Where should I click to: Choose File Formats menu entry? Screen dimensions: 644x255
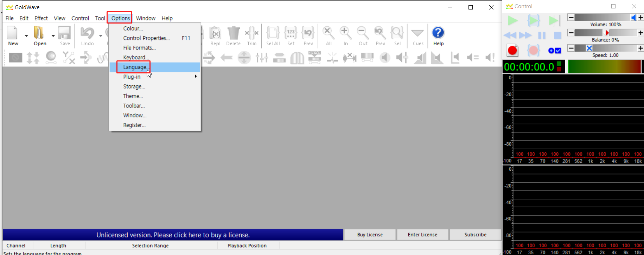click(155, 48)
